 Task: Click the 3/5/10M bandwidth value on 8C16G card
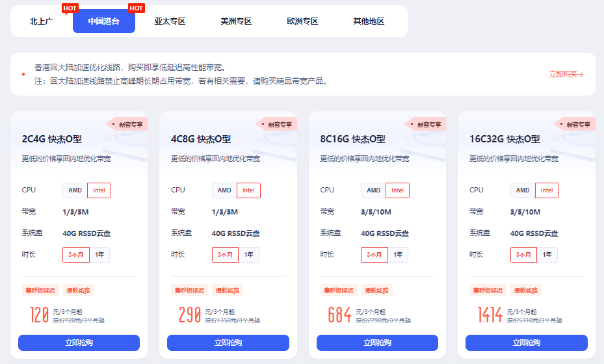tap(376, 212)
